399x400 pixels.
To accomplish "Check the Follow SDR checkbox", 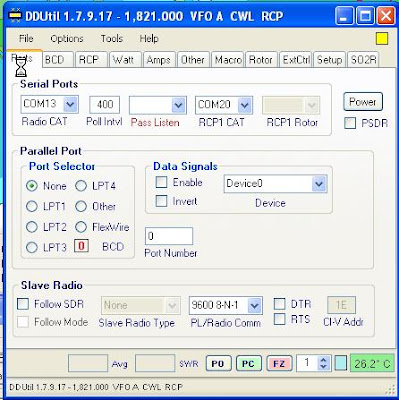I will pyautogui.click(x=23, y=304).
